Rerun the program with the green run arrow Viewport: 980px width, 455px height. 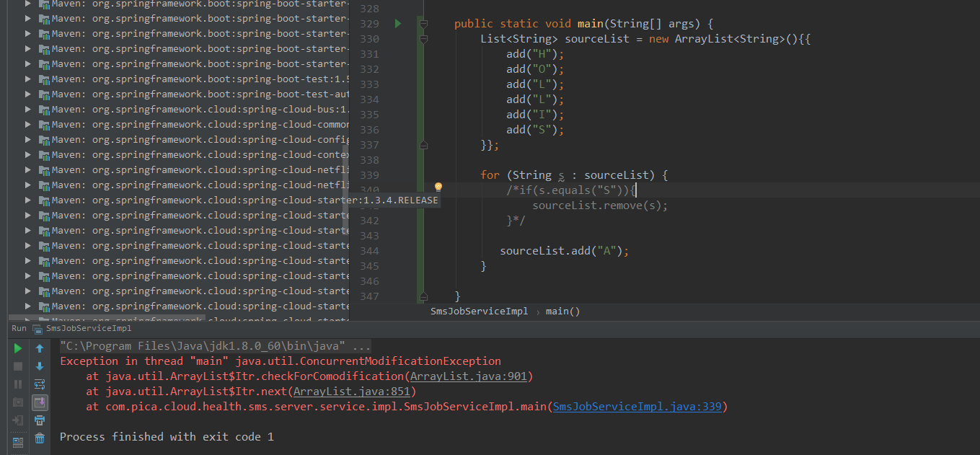pyautogui.click(x=18, y=348)
